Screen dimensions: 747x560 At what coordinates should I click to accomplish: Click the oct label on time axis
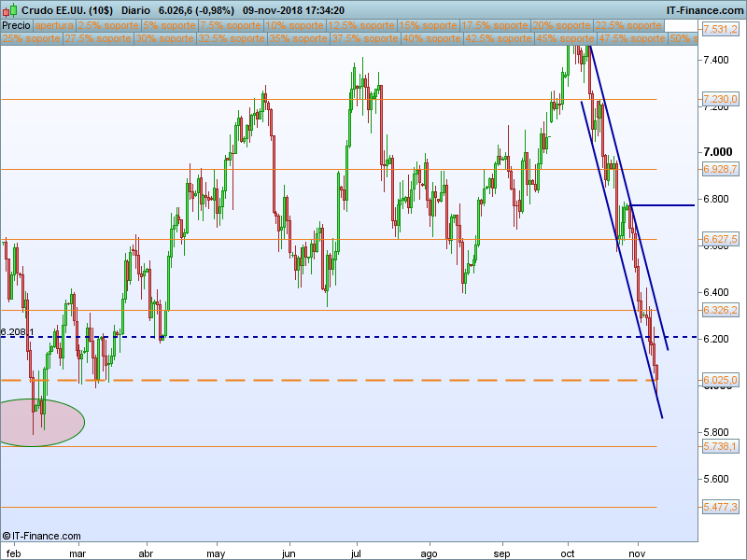click(x=568, y=553)
